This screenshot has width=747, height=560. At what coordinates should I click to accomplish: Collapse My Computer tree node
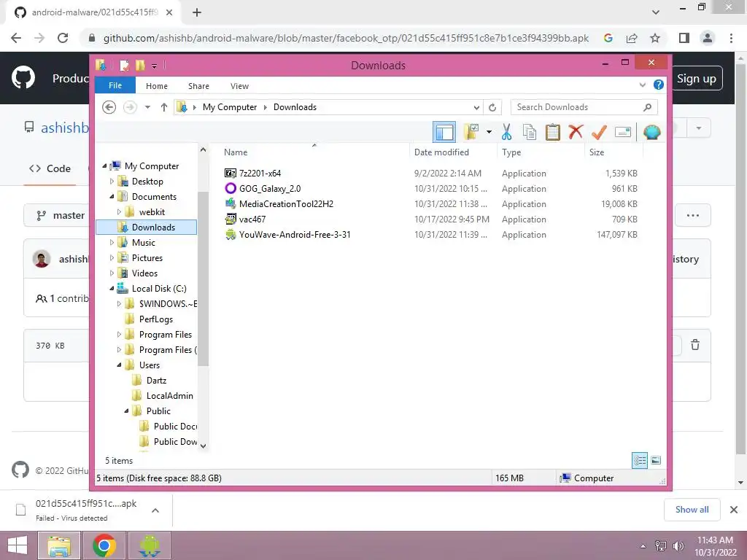(x=104, y=166)
